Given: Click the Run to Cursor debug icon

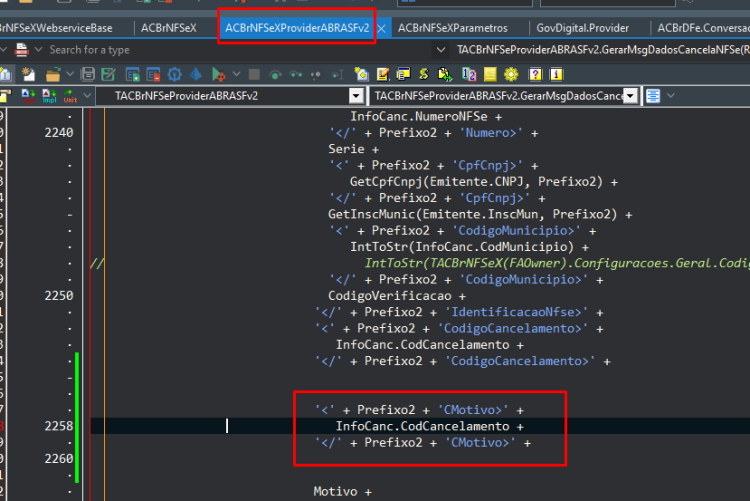Looking at the screenshot, I should click(337, 75).
